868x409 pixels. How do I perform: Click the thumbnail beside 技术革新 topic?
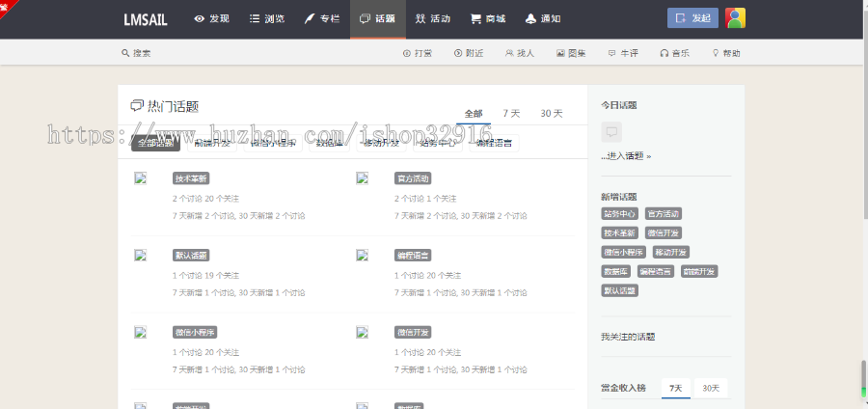click(141, 178)
